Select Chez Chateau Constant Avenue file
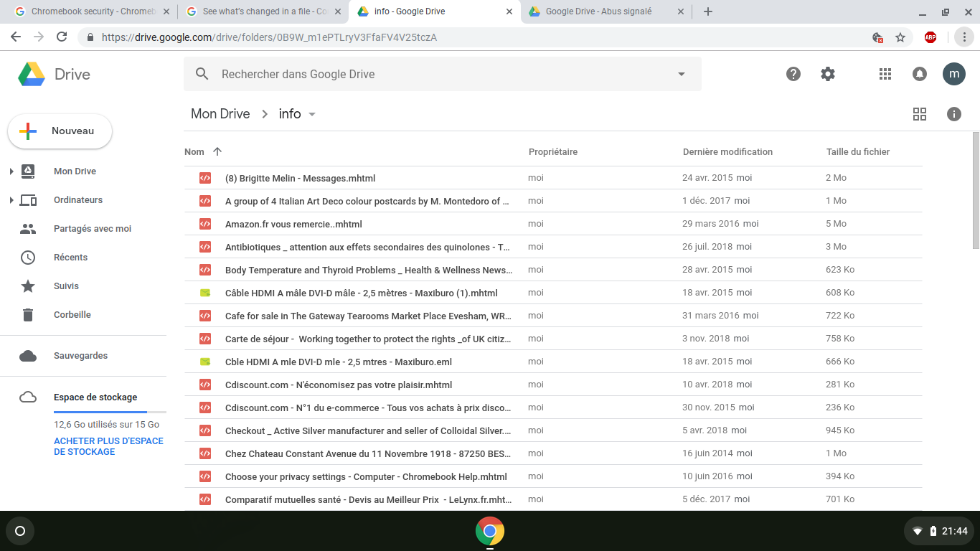The image size is (980, 551). pyautogui.click(x=552, y=453)
